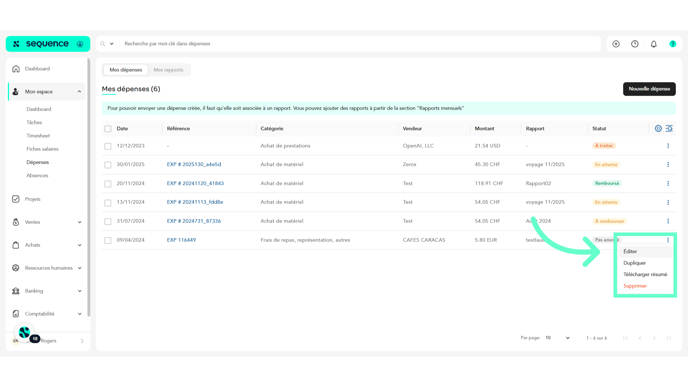688x387 pixels.
Task: Check the box for 12/12/2023 expense
Action: coord(108,146)
